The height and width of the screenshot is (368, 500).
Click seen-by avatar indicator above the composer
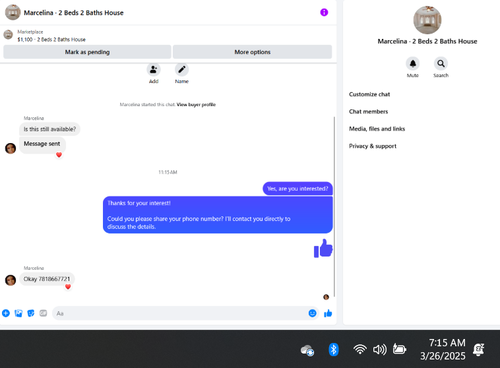coord(326,297)
